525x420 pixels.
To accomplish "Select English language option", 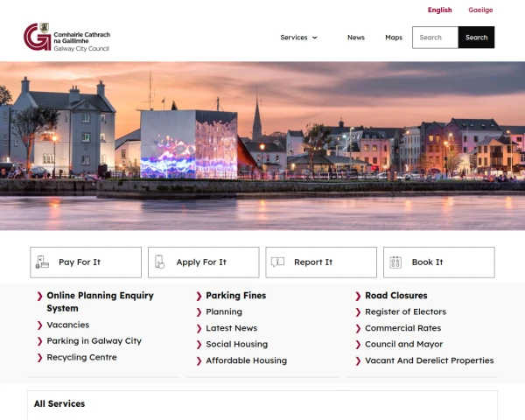I will point(439,10).
